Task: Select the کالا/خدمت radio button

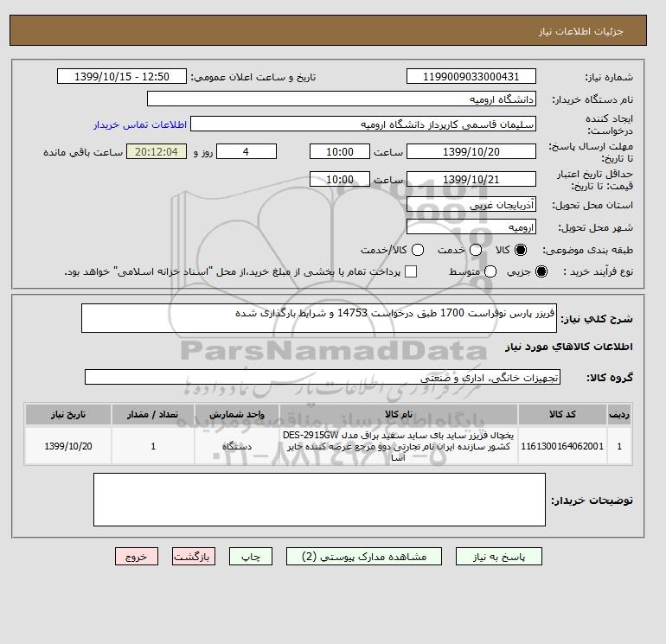Action: 418,250
